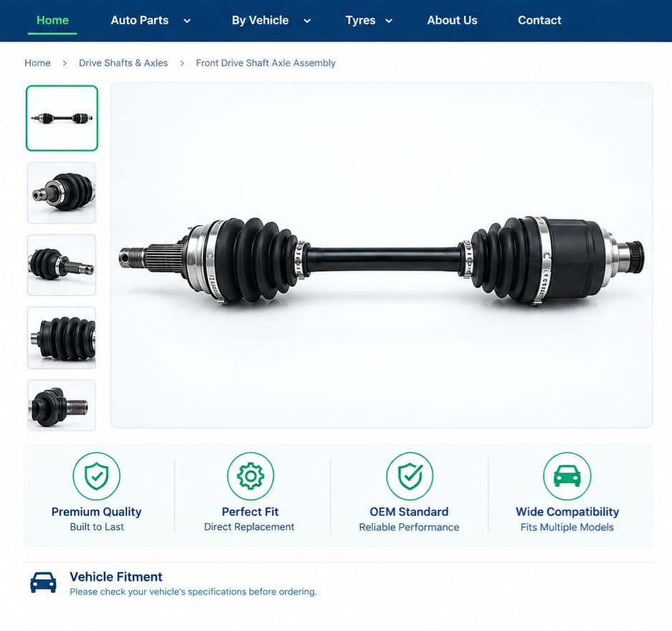Click the Wide Compatibility heading
Screen dimensions: 672x631
tap(567, 512)
